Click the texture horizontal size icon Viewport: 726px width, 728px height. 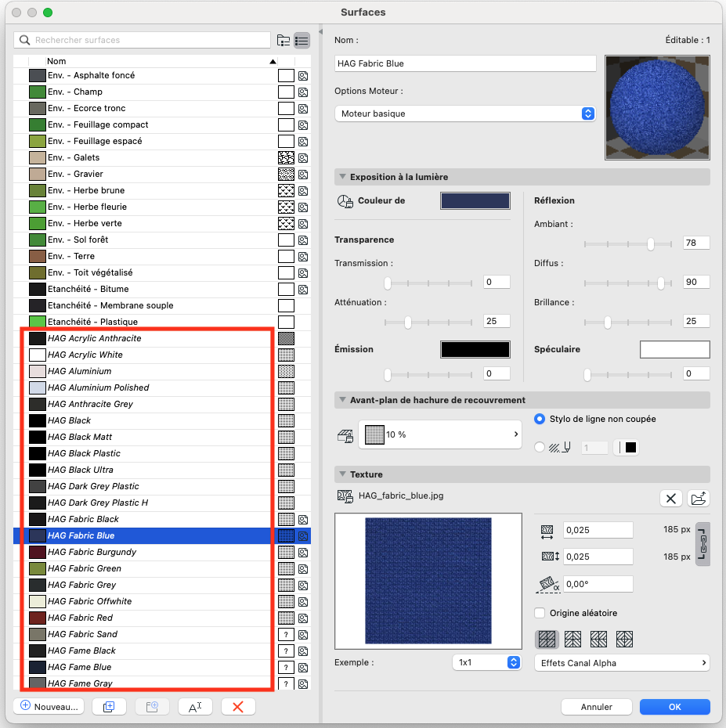[547, 531]
